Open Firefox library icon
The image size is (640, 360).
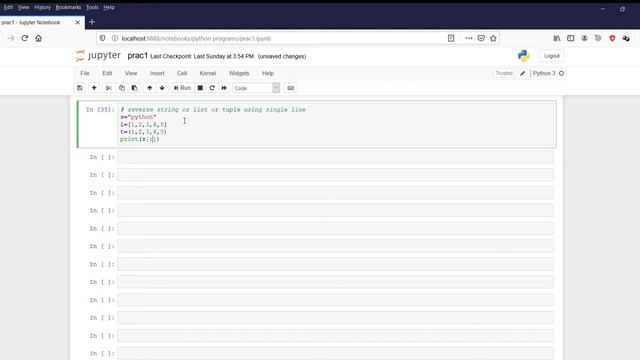pyautogui.click(x=557, y=38)
